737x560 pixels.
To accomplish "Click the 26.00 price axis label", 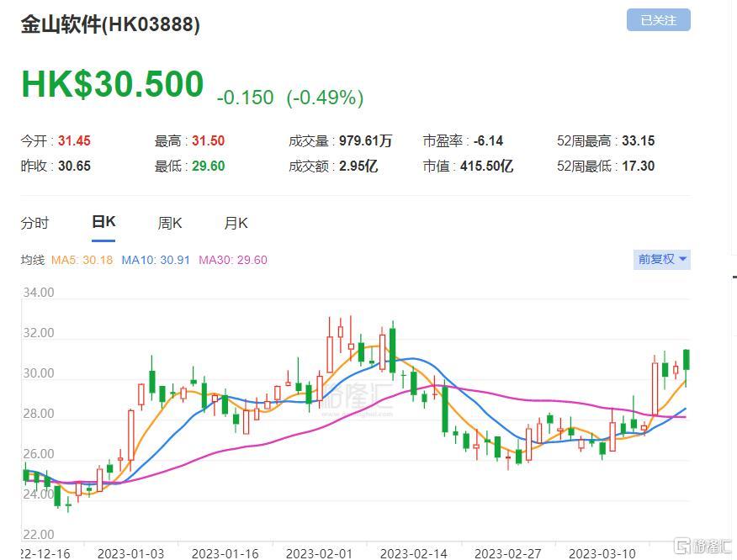I will coord(39,454).
